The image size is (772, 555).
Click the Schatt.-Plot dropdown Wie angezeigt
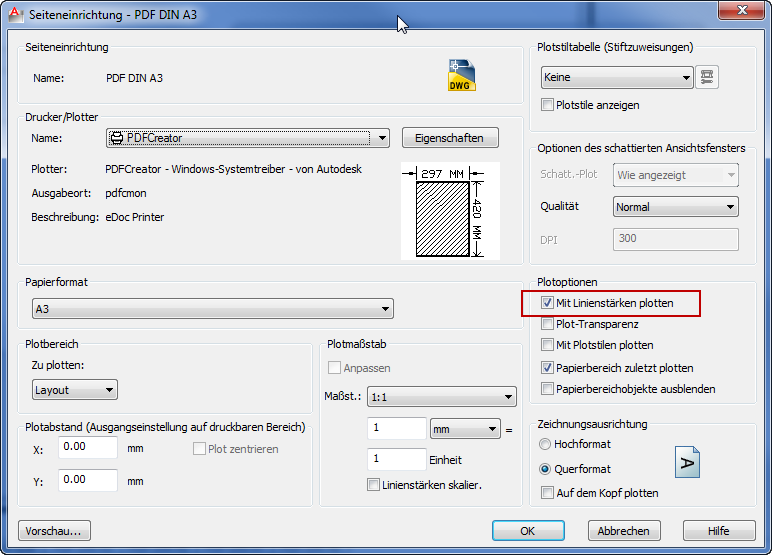pos(676,175)
